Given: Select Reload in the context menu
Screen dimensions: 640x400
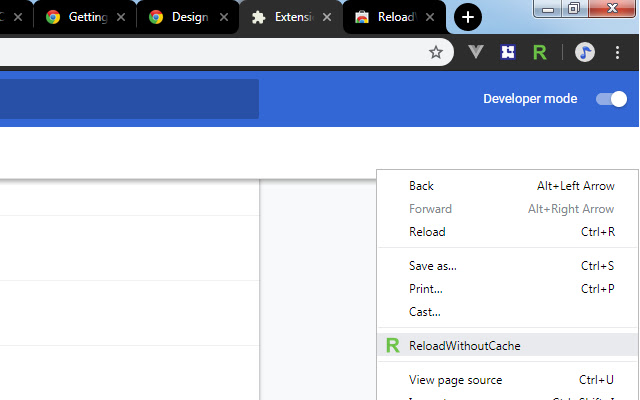Looking at the screenshot, I should (x=427, y=232).
